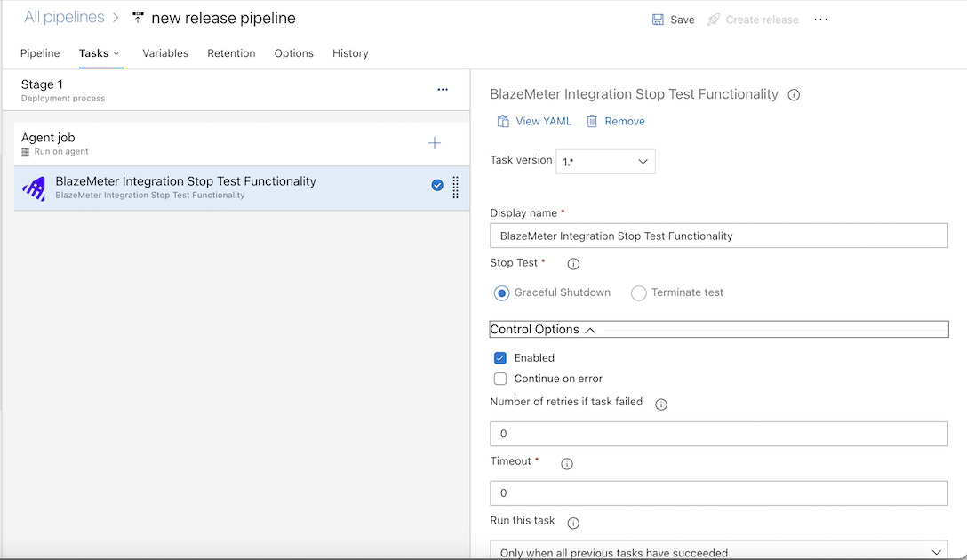This screenshot has width=967, height=560.
Task: Open the Task version dropdown
Action: (605, 161)
